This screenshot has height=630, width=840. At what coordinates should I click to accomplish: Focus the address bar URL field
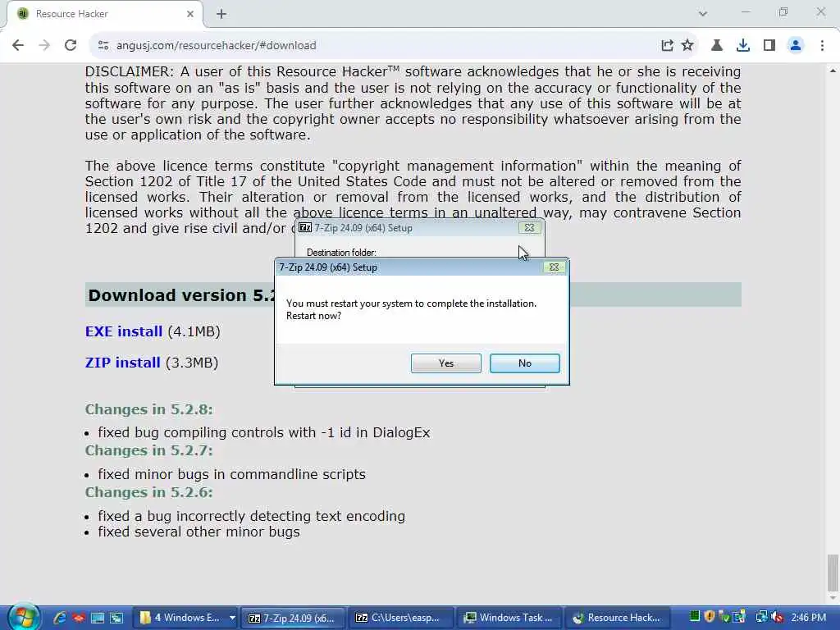coord(375,46)
